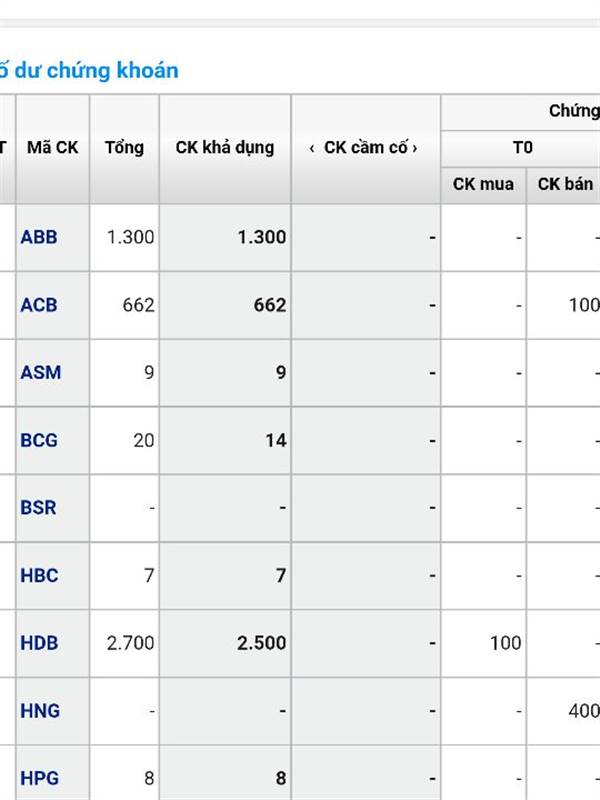Click the T0 column group header
The width and height of the screenshot is (600, 800).
pyautogui.click(x=522, y=148)
